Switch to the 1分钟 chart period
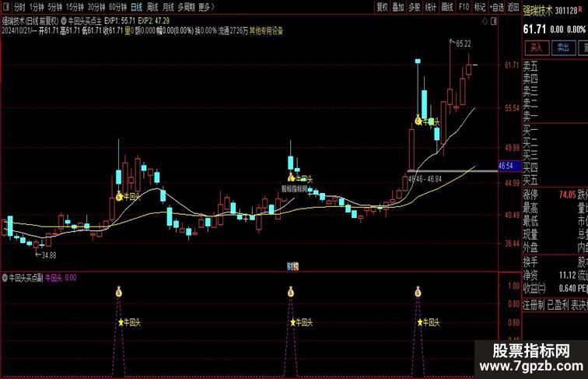The image size is (588, 379). pos(37,7)
